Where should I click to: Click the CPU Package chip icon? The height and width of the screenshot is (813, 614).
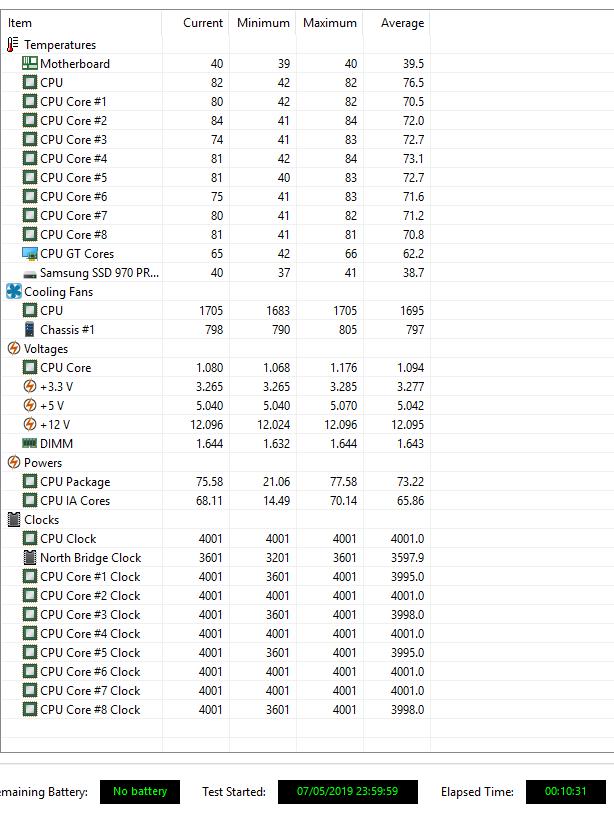click(x=30, y=481)
